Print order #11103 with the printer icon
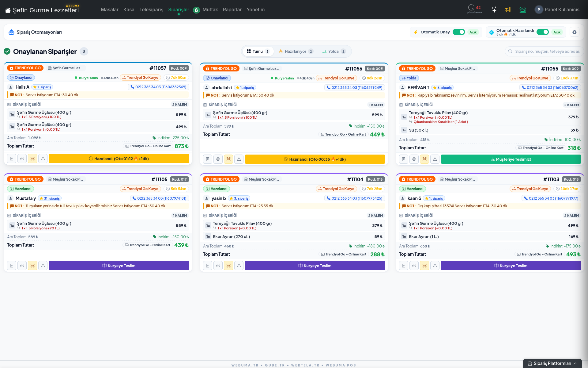This screenshot has height=368, width=588. (x=414, y=266)
